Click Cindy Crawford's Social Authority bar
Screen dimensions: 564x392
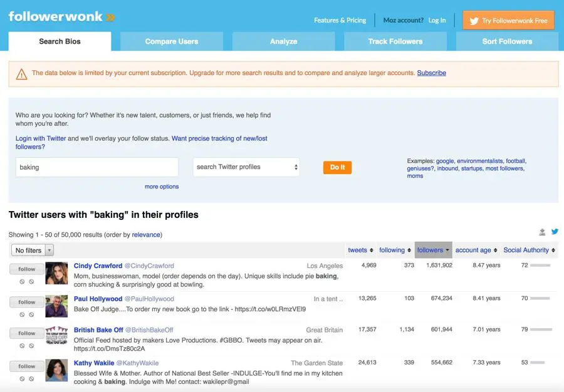tap(540, 266)
